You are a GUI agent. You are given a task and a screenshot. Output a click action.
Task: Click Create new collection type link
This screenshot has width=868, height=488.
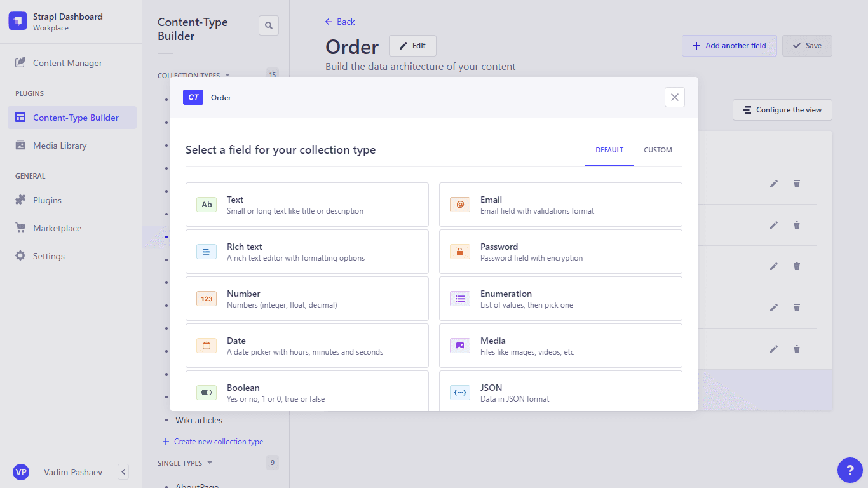click(218, 442)
